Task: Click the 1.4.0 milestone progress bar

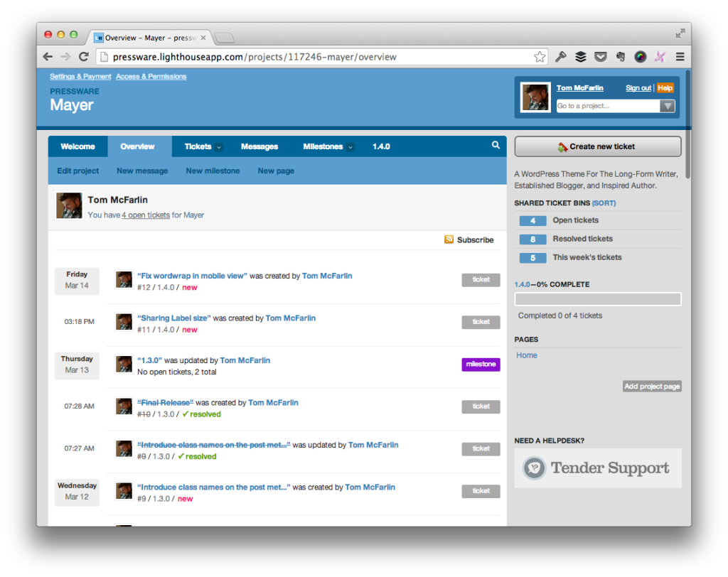Action: [x=597, y=299]
